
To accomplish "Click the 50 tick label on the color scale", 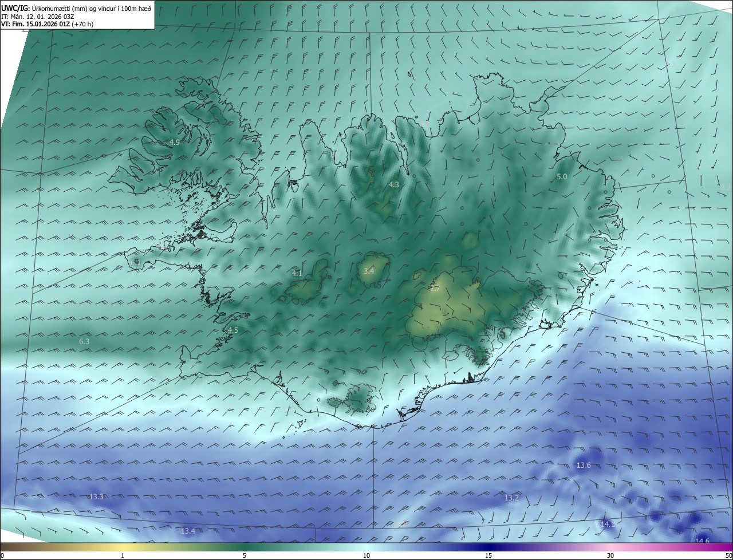I will [x=728, y=555].
